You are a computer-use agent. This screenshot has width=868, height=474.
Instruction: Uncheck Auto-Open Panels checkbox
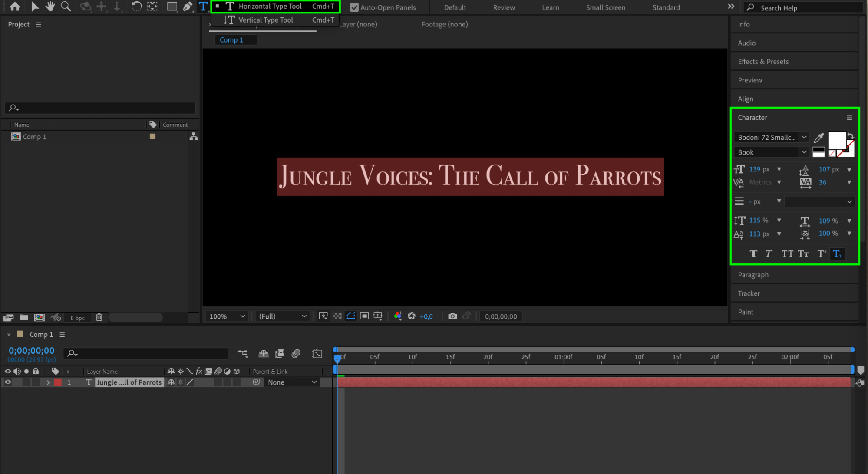coord(354,7)
